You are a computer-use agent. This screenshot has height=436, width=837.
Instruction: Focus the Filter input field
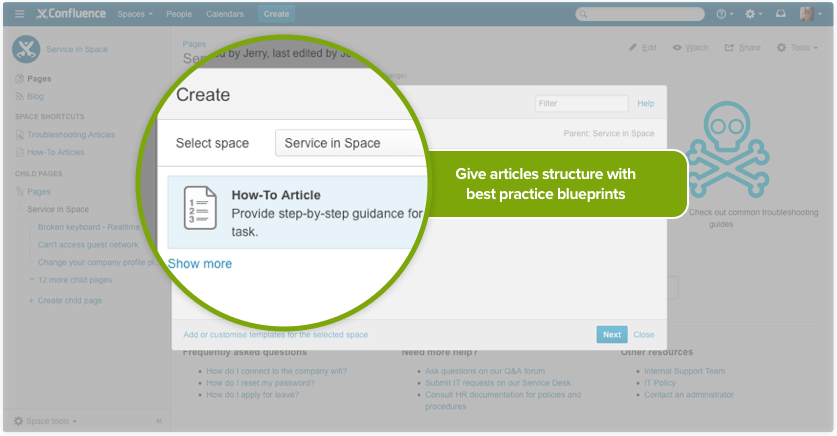coord(581,103)
